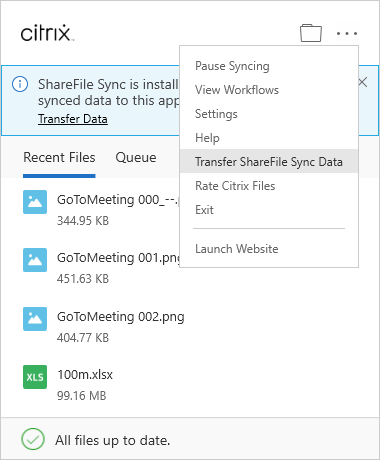The width and height of the screenshot is (380, 460).
Task: Click the Transfer Data link
Action: (73, 119)
